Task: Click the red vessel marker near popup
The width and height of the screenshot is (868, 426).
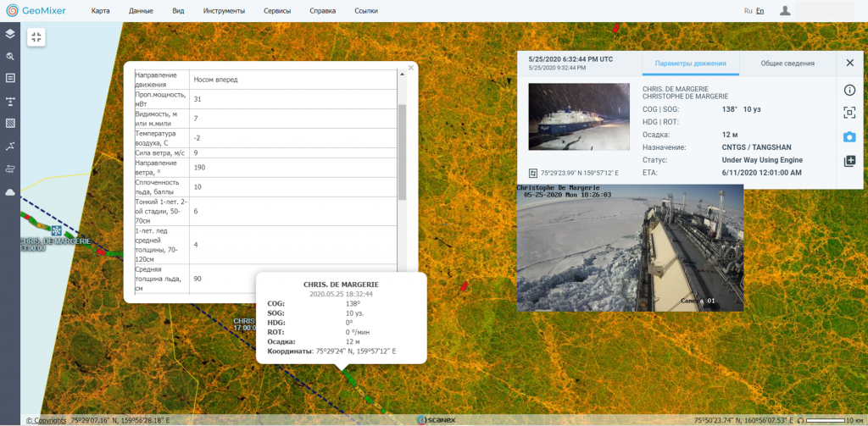Action: click(x=464, y=286)
